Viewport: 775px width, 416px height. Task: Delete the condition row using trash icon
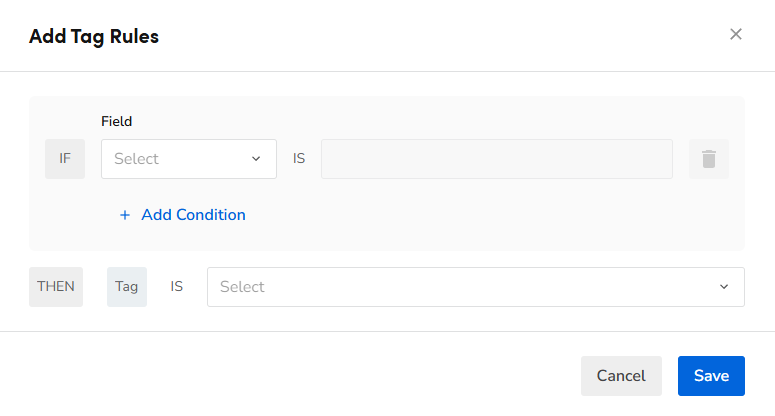[x=709, y=159]
